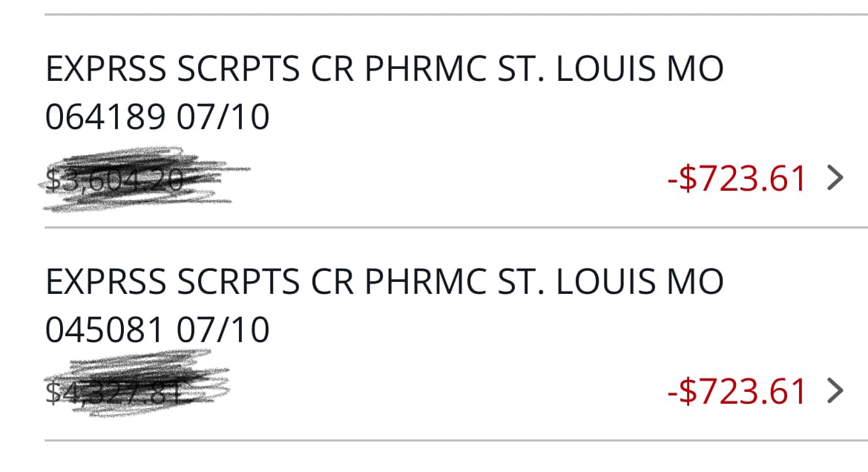Click the -$723.61 amount on transaction 064189
The image size is (868, 472).
click(737, 180)
